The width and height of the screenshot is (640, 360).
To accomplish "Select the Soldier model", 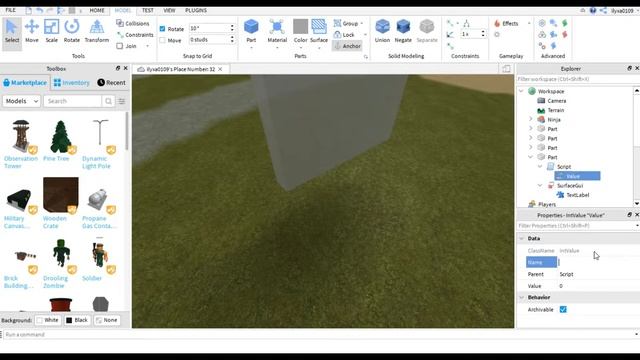I will [x=99, y=260].
